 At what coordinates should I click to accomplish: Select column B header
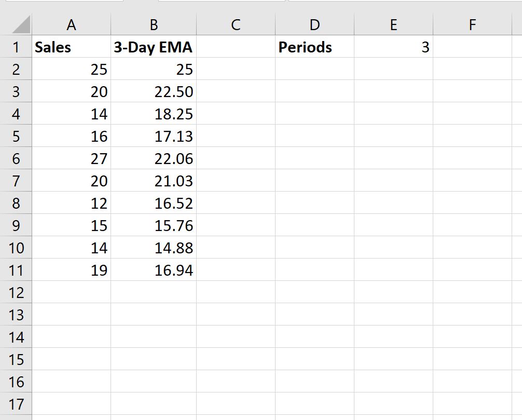154,24
